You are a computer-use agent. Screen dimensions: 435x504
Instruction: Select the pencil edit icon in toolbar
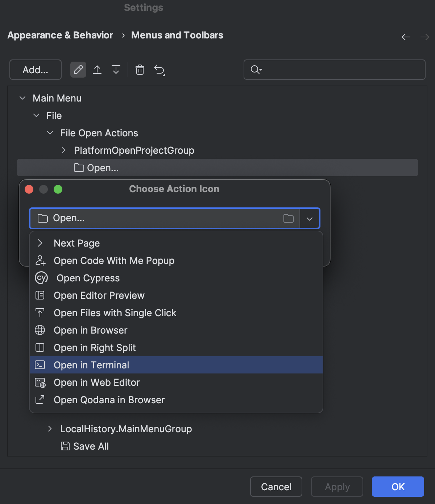[78, 70]
